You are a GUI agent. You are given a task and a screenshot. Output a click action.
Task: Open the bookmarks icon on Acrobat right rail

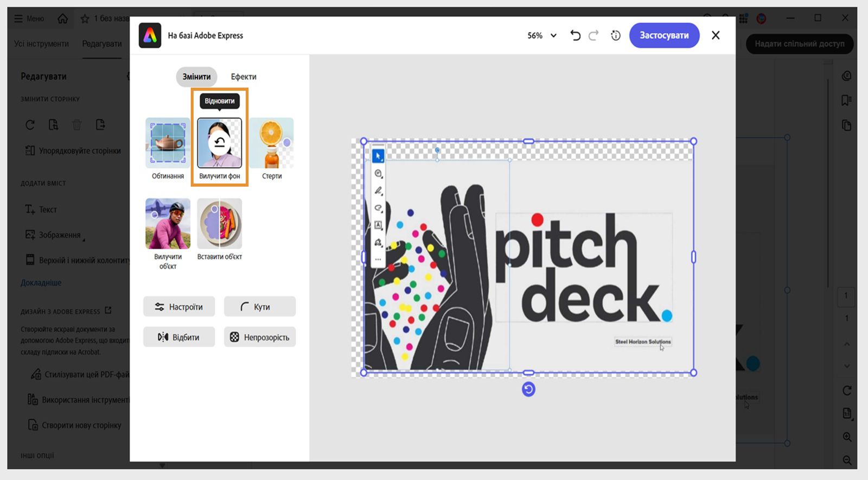pyautogui.click(x=846, y=100)
